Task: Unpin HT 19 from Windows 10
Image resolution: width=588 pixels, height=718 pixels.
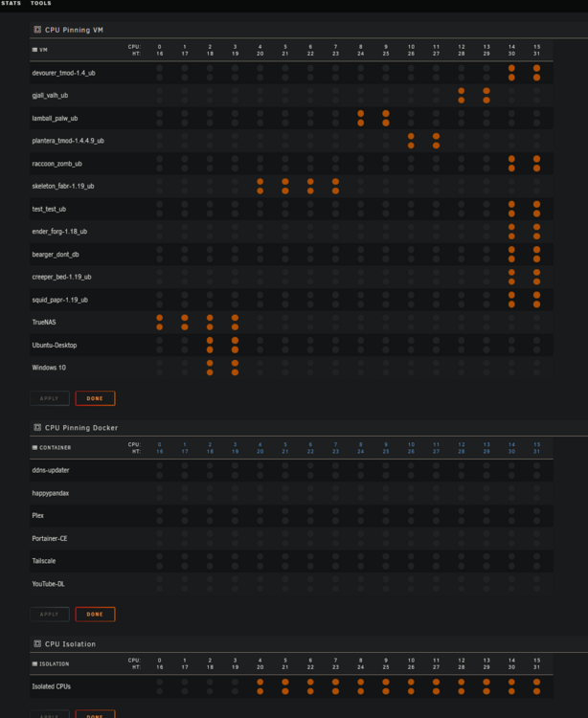Action: (235, 372)
